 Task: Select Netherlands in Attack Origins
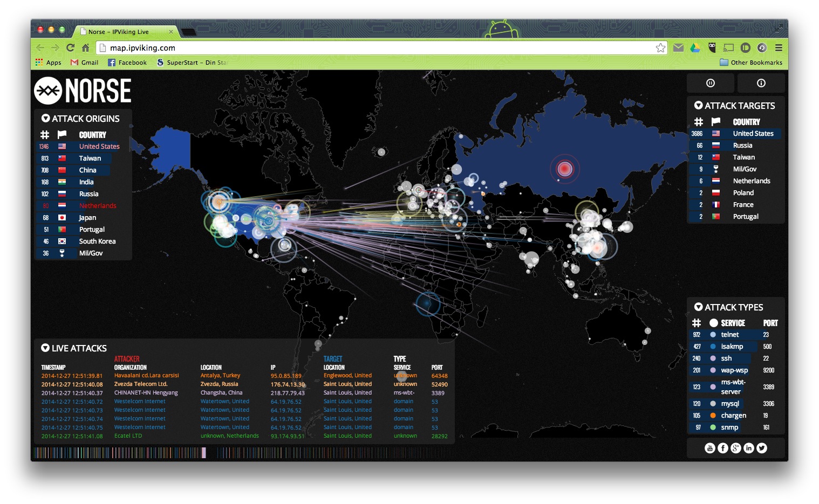click(x=84, y=206)
